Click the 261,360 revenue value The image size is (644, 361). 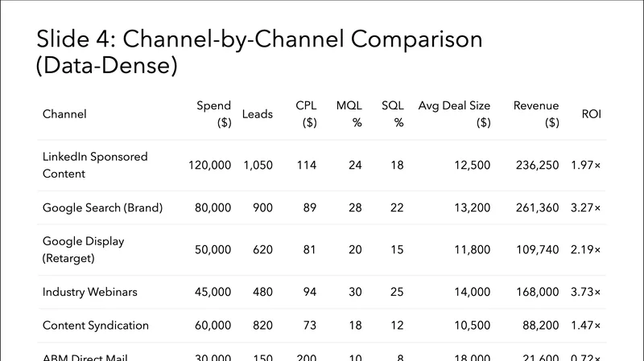pos(537,207)
